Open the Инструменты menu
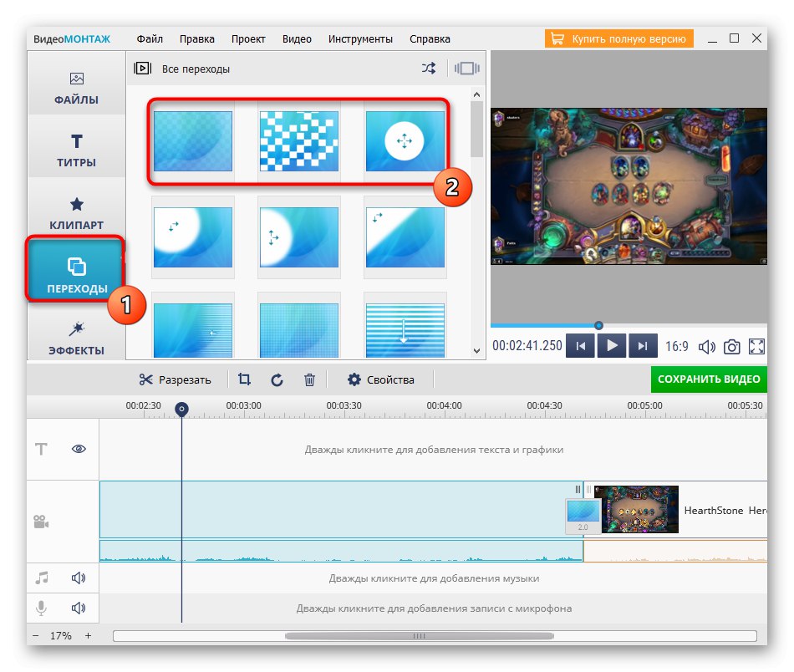This screenshot has height=672, width=794. coord(360,39)
